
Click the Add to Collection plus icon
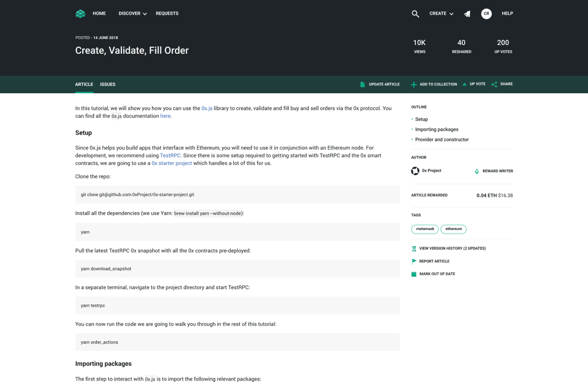coord(414,84)
